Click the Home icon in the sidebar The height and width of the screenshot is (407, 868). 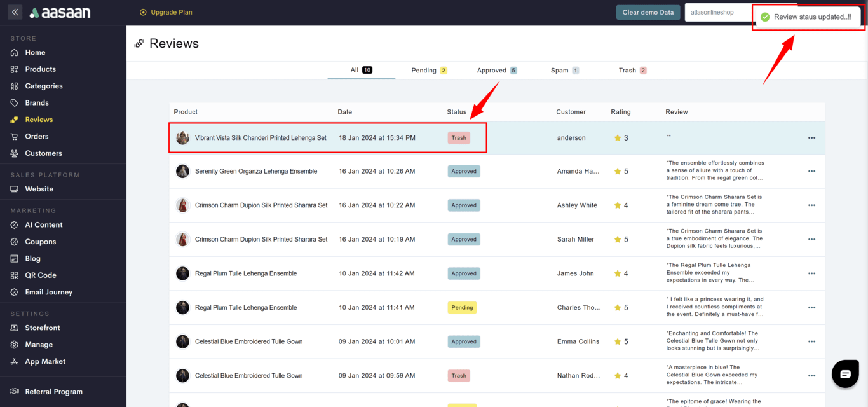(14, 52)
